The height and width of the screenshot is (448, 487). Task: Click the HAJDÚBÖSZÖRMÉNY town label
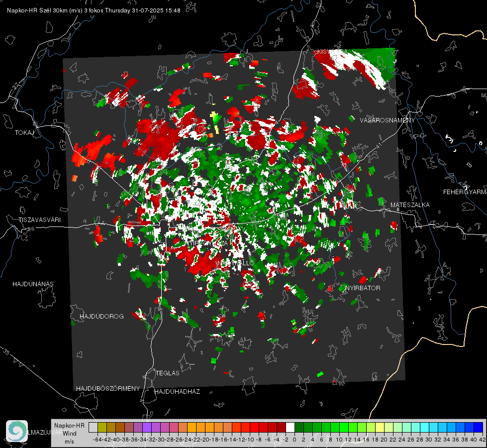108,388
